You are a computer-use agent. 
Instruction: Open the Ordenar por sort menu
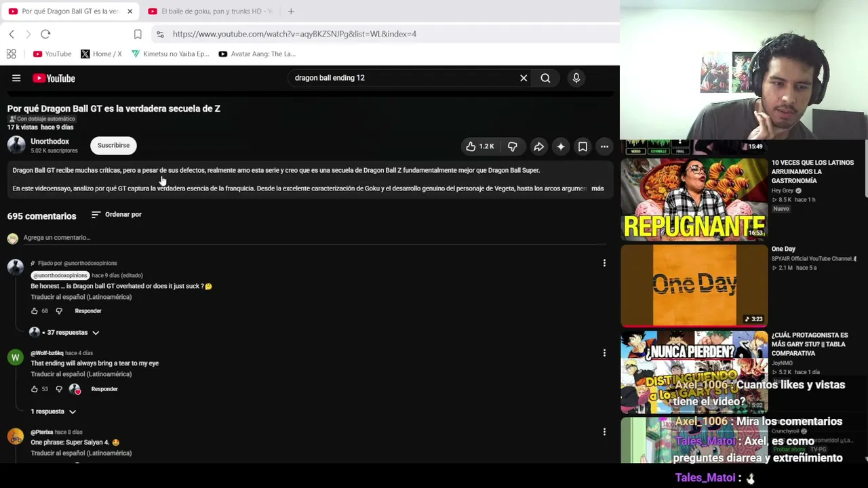click(117, 214)
